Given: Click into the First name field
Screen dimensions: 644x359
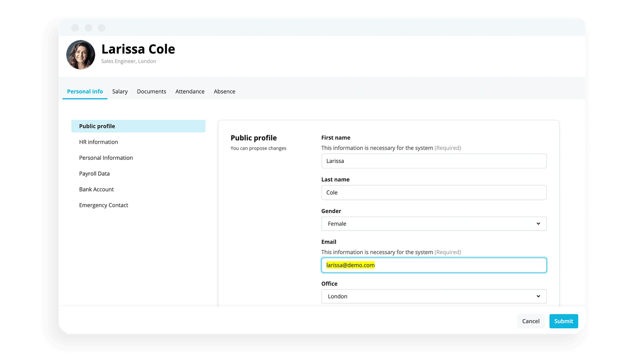Looking at the screenshot, I should pyautogui.click(x=434, y=161).
